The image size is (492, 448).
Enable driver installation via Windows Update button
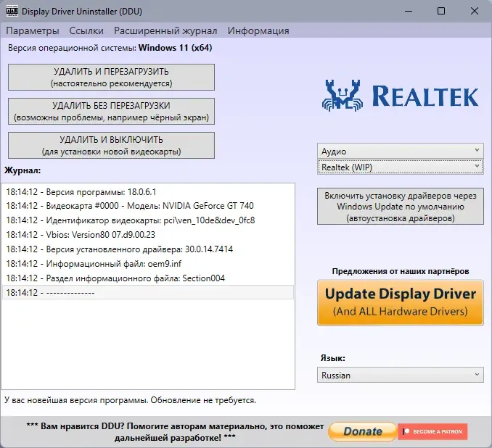coord(401,207)
